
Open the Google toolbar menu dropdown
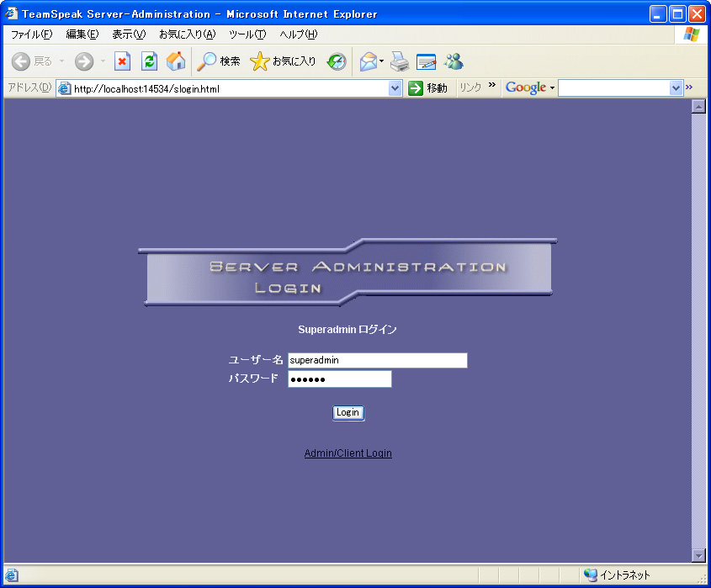click(x=552, y=88)
